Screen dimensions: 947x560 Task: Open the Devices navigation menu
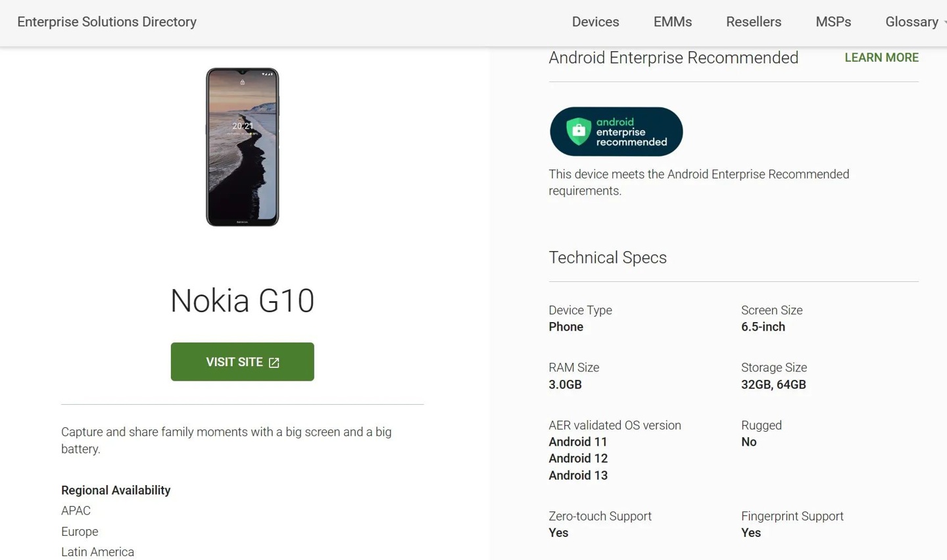595,22
